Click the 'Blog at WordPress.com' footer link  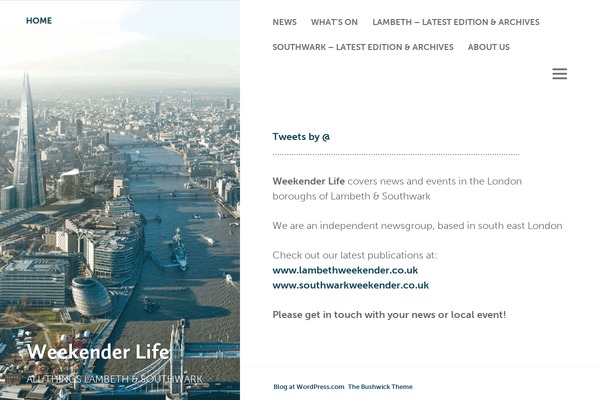tap(309, 387)
